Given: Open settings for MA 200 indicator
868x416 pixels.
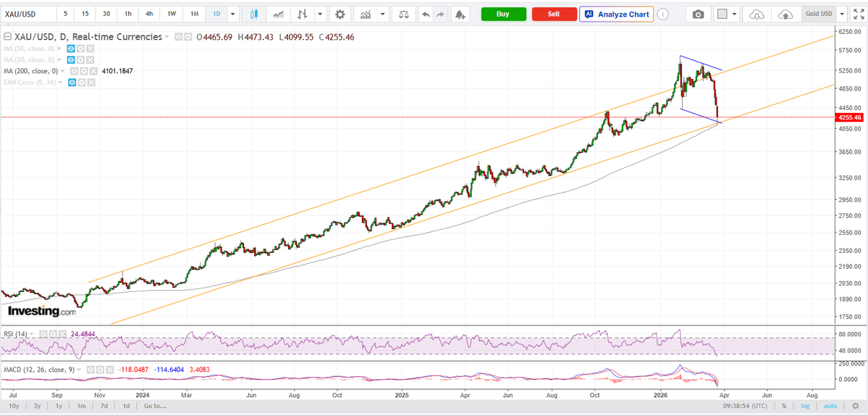Looking at the screenshot, I should tap(84, 71).
